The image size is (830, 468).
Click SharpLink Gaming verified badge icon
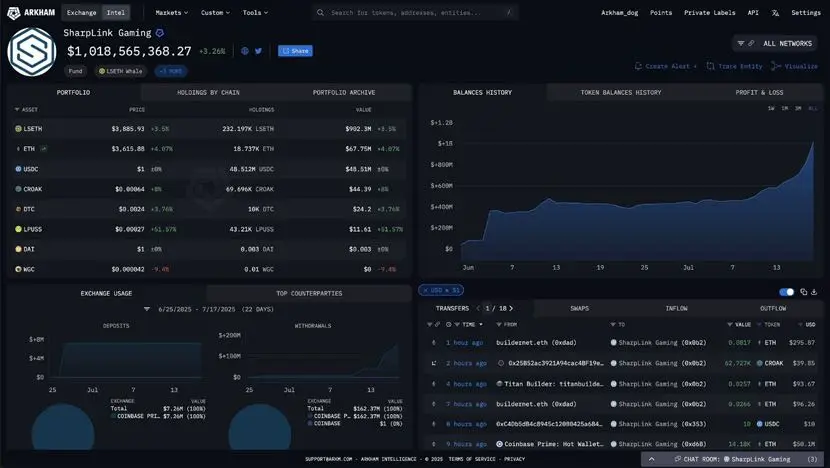tap(159, 33)
